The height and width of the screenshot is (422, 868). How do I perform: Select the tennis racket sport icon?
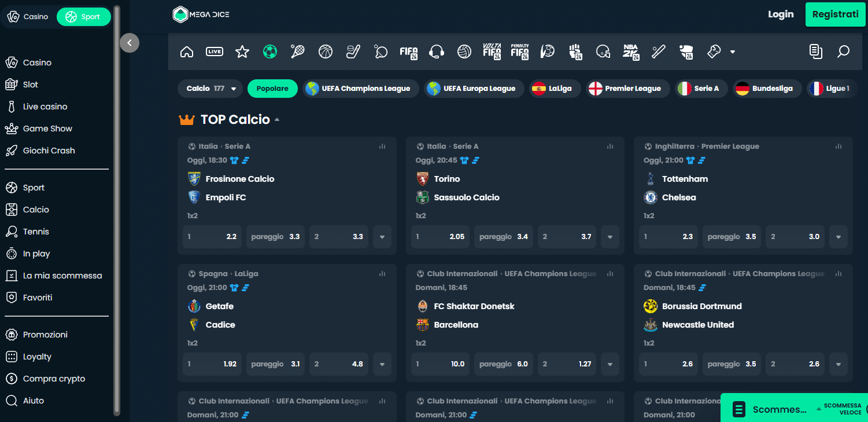tap(298, 52)
